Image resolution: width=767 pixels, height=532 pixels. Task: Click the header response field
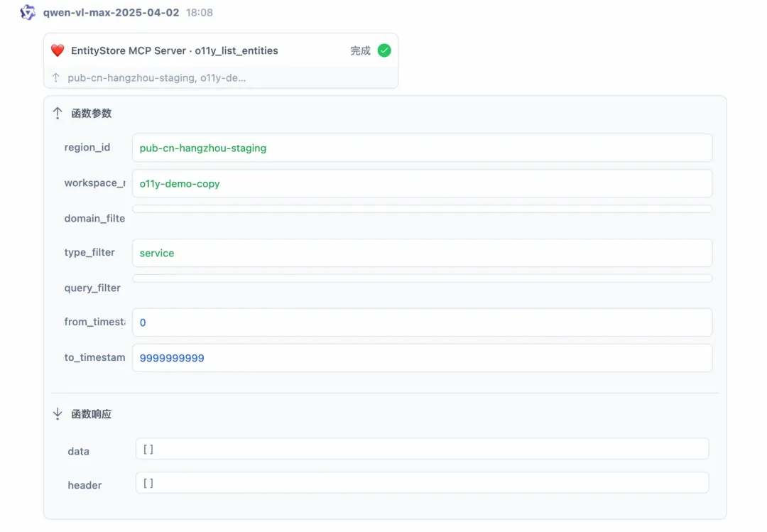(x=422, y=483)
